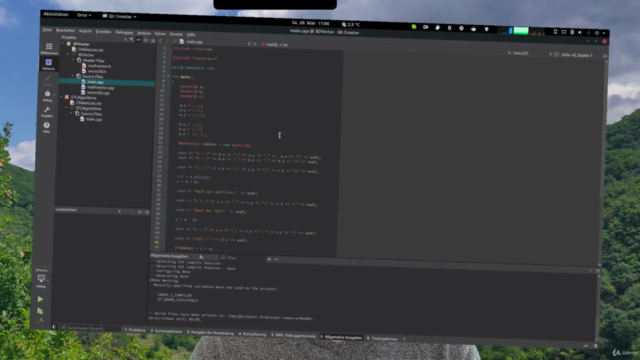
Task: Click the Run with debugger button
Action: [40, 311]
